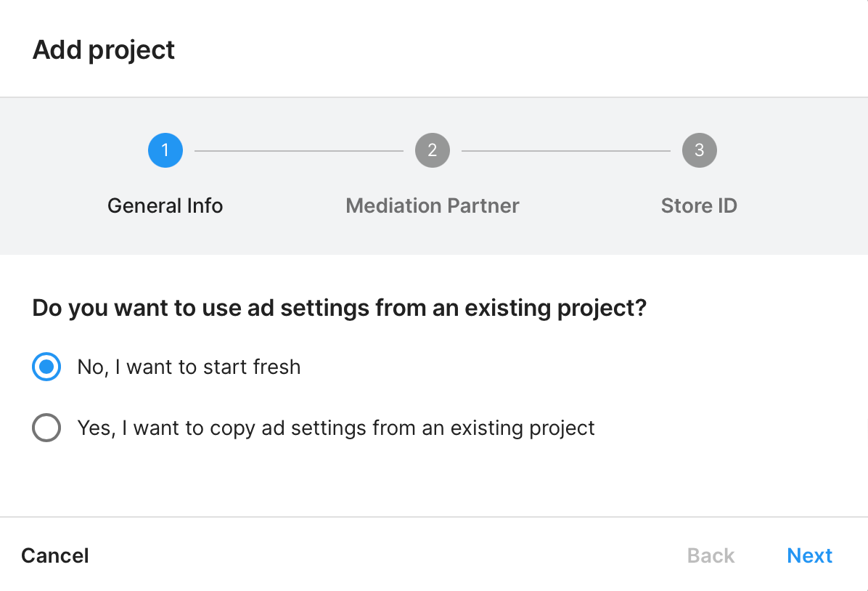Click the ad settings question heading
868x591 pixels.
coord(339,308)
